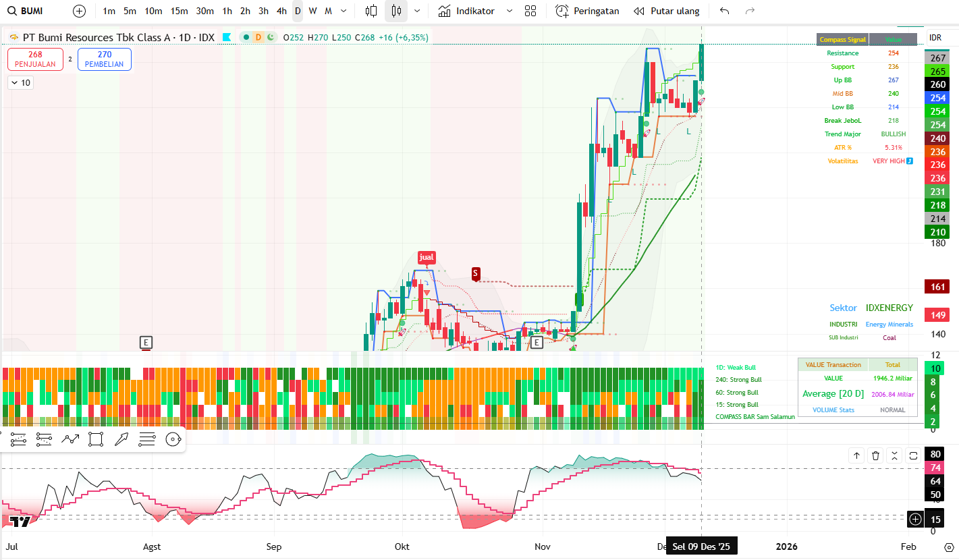Image resolution: width=959 pixels, height=560 pixels.
Task: Undo the last chart action
Action: coord(725,11)
